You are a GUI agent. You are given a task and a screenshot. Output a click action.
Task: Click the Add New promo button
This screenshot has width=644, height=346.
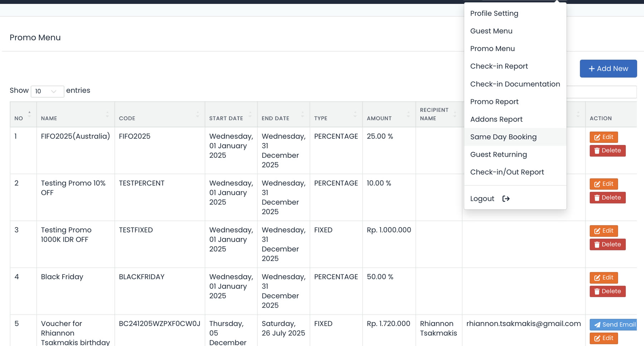pos(608,69)
